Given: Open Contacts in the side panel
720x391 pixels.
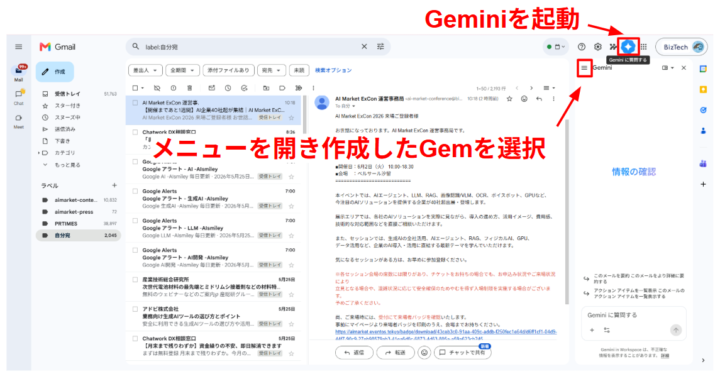Looking at the screenshot, I should tap(703, 131).
